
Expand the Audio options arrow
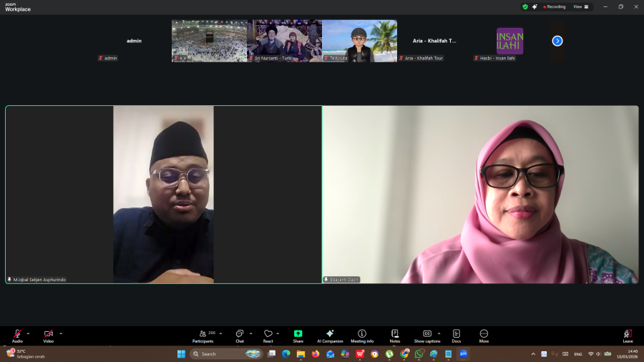(29, 333)
